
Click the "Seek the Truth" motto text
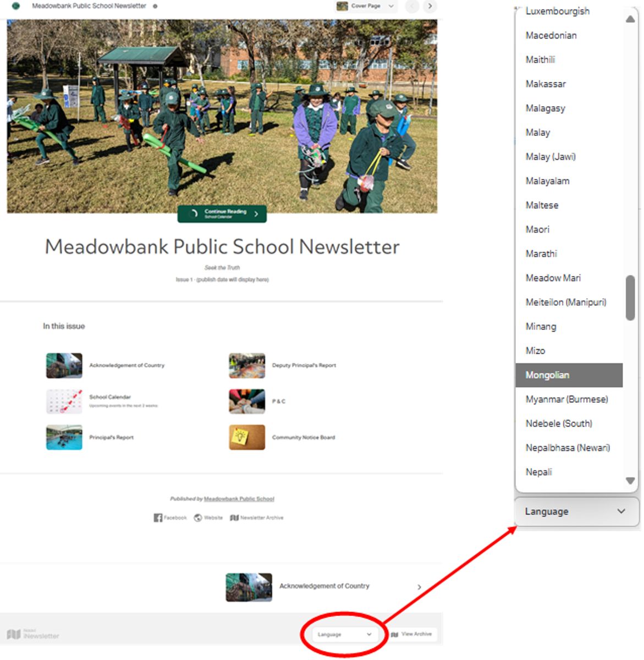222,268
